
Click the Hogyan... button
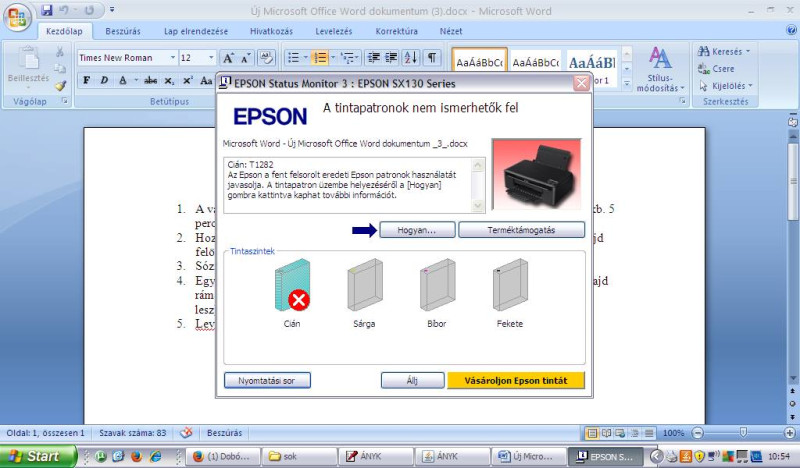click(417, 230)
